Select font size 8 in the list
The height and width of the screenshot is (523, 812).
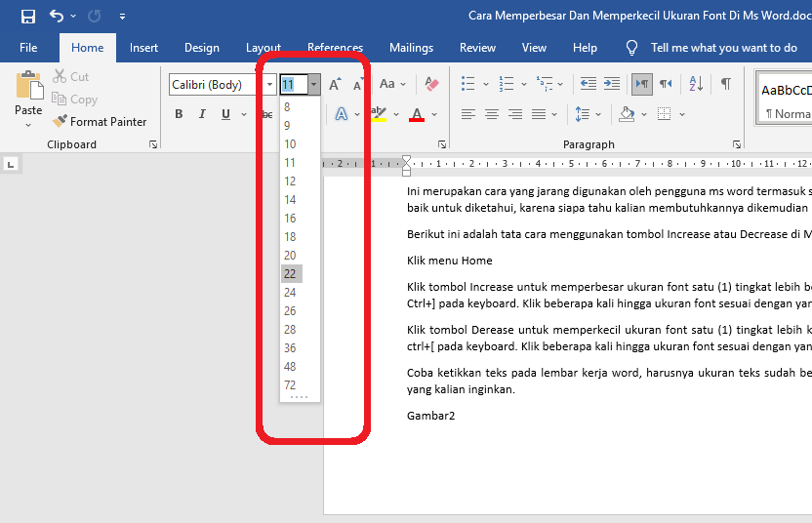click(287, 107)
